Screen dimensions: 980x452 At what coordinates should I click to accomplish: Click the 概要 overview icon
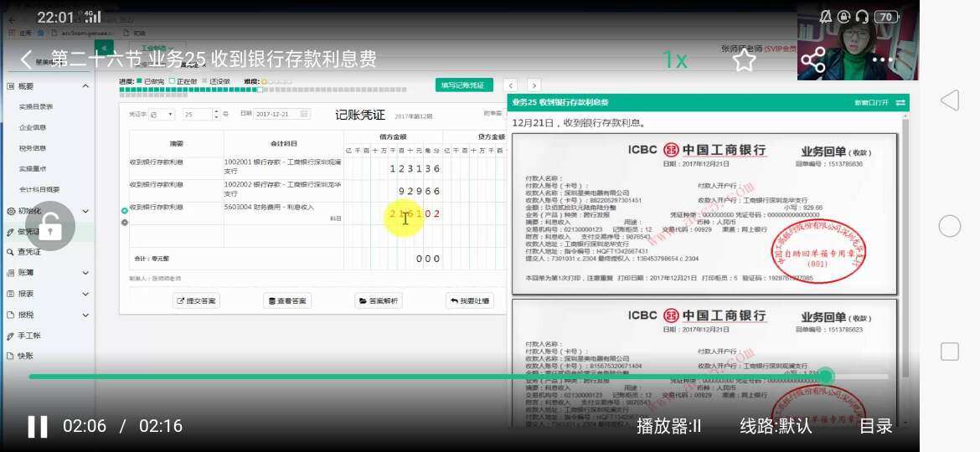coord(10,86)
